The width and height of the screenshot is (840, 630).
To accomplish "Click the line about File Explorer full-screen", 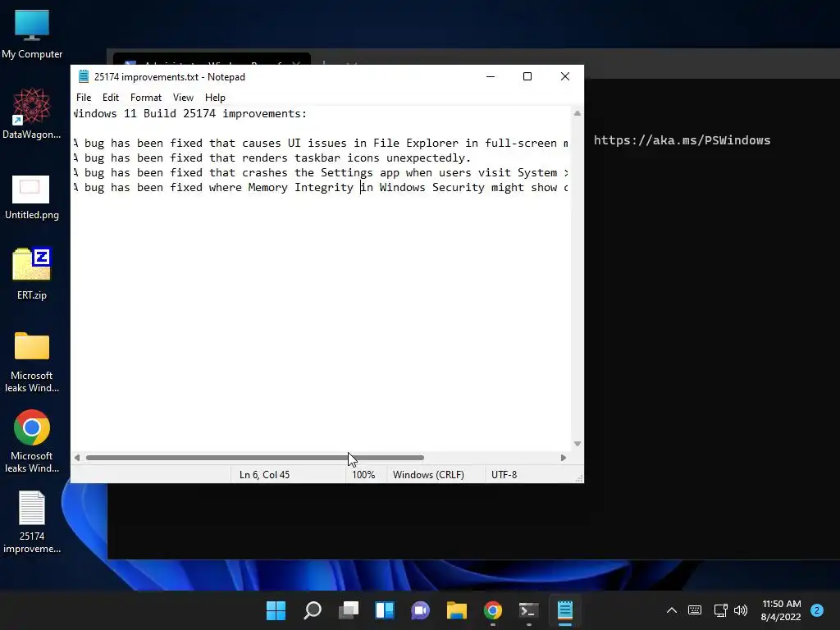I will click(321, 143).
